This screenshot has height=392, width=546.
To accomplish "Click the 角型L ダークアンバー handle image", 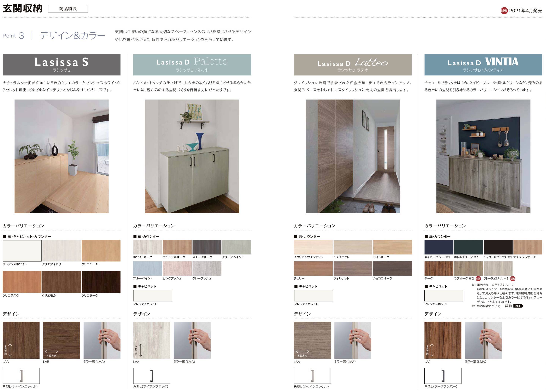I will pyautogui.click(x=443, y=376).
